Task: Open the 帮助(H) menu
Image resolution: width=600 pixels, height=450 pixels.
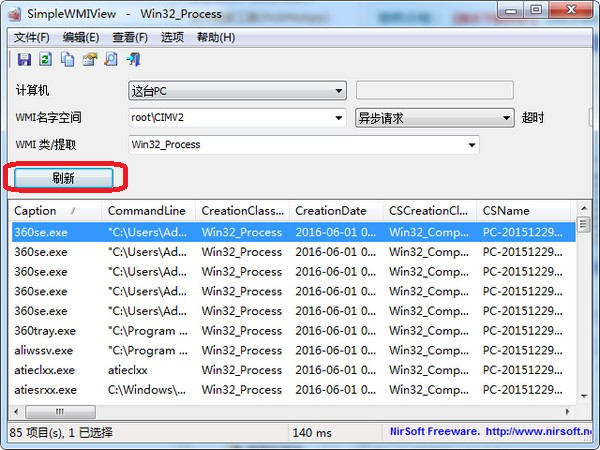Action: [x=216, y=38]
